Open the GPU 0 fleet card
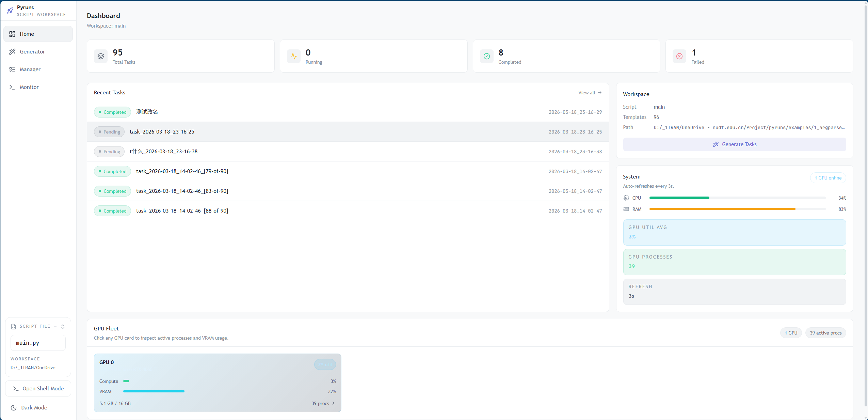868x420 pixels. [217, 383]
